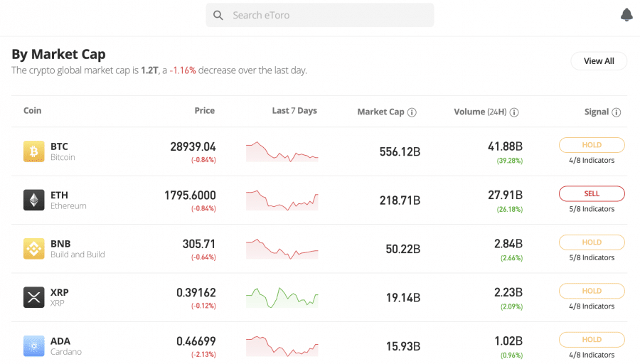640x364 pixels.
Task: Focus the Search eToro field
Action: (320, 15)
